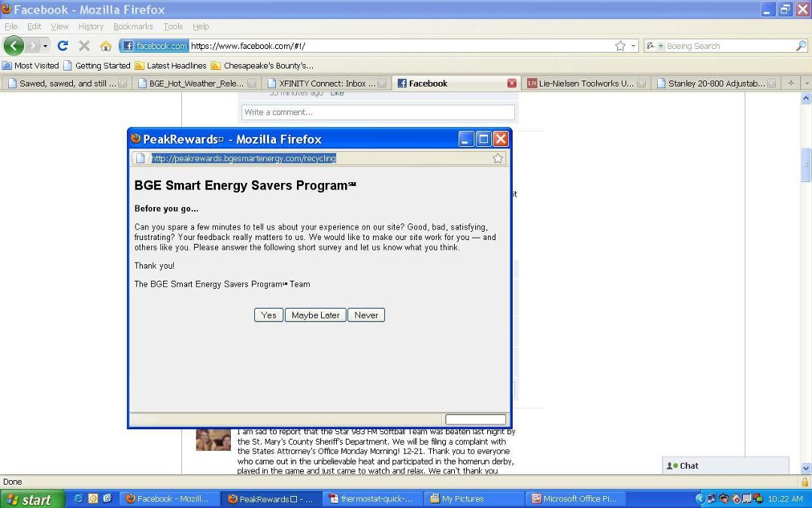
Task: Open the Tools menu
Action: [173, 26]
